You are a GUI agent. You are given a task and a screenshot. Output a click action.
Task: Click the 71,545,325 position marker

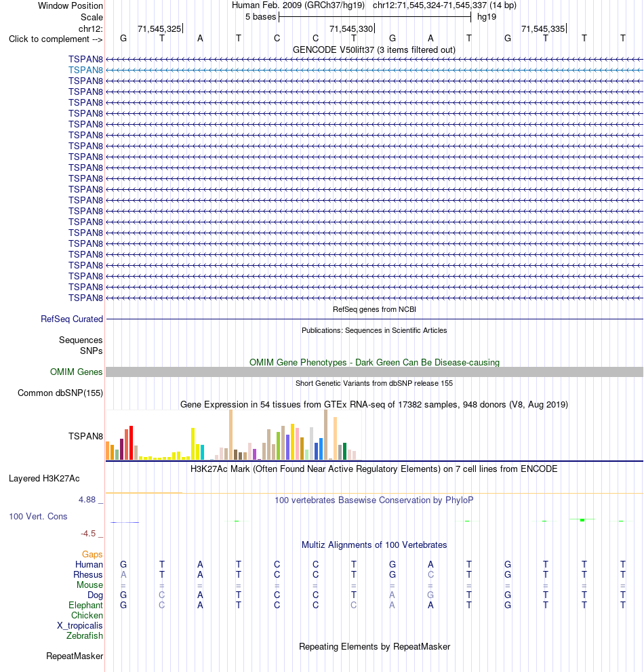[x=160, y=28]
